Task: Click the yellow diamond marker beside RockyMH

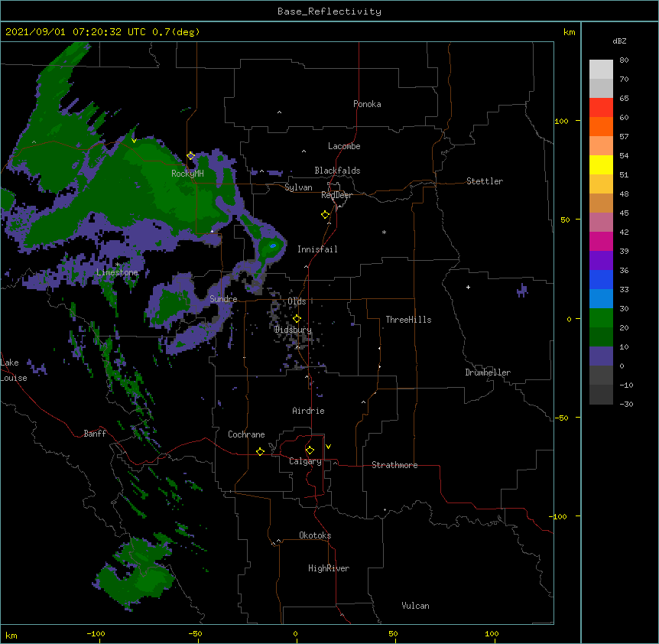Action: [x=191, y=156]
